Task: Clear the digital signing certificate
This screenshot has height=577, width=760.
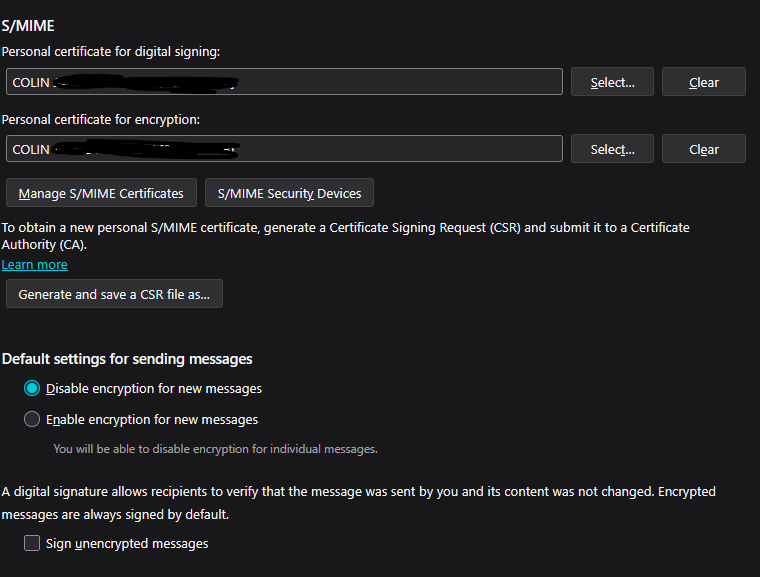Action: coord(703,82)
